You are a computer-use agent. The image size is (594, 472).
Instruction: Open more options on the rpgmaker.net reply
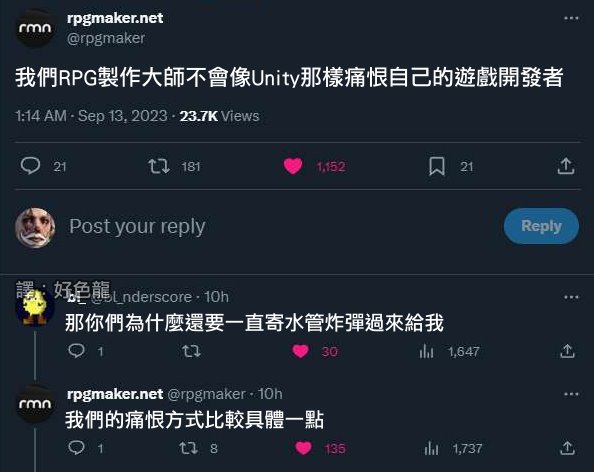tap(571, 394)
